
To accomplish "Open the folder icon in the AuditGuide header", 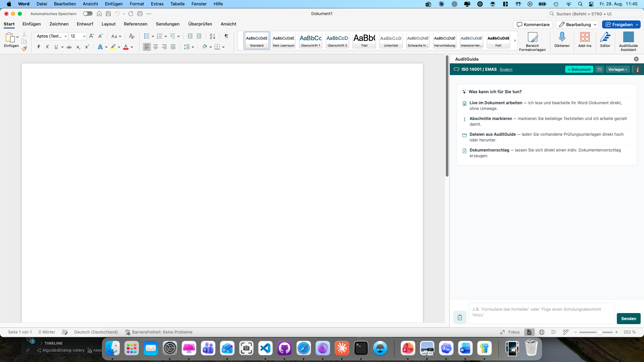I will [x=600, y=69].
